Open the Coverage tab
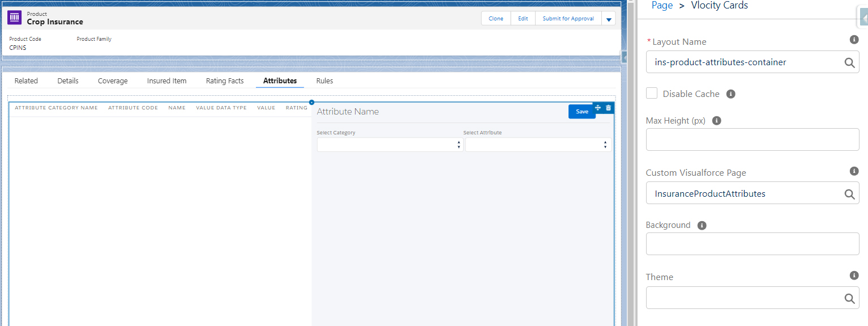The width and height of the screenshot is (868, 326). [x=113, y=81]
